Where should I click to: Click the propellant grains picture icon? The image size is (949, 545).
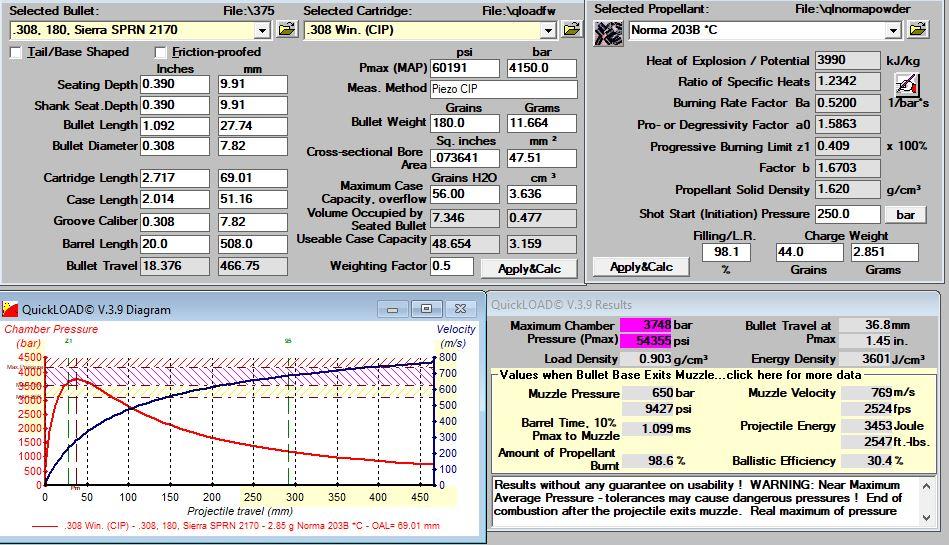pos(608,33)
